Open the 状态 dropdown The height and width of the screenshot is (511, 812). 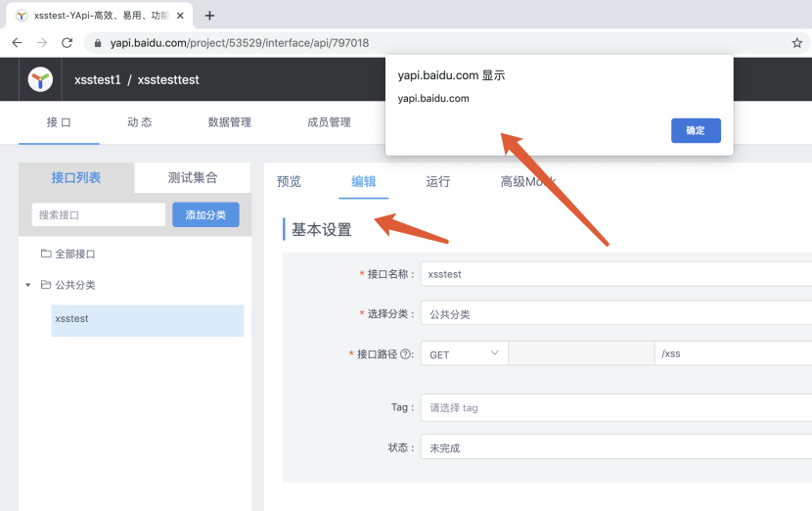pos(616,446)
